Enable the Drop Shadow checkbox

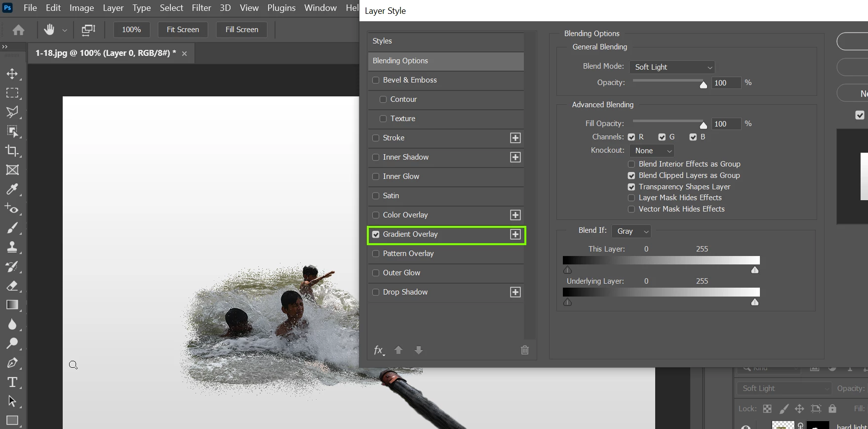376,292
